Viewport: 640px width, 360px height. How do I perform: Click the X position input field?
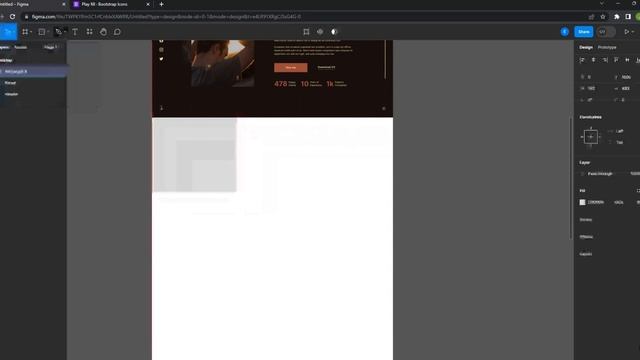point(594,77)
